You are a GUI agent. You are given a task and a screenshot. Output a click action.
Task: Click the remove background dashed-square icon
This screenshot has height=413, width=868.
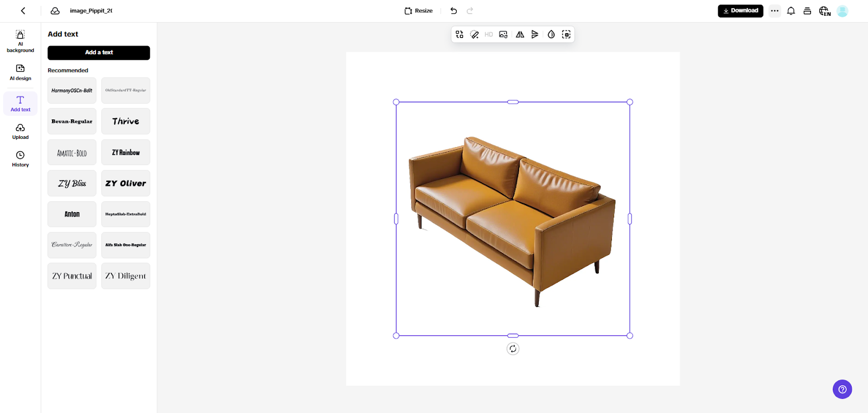566,34
